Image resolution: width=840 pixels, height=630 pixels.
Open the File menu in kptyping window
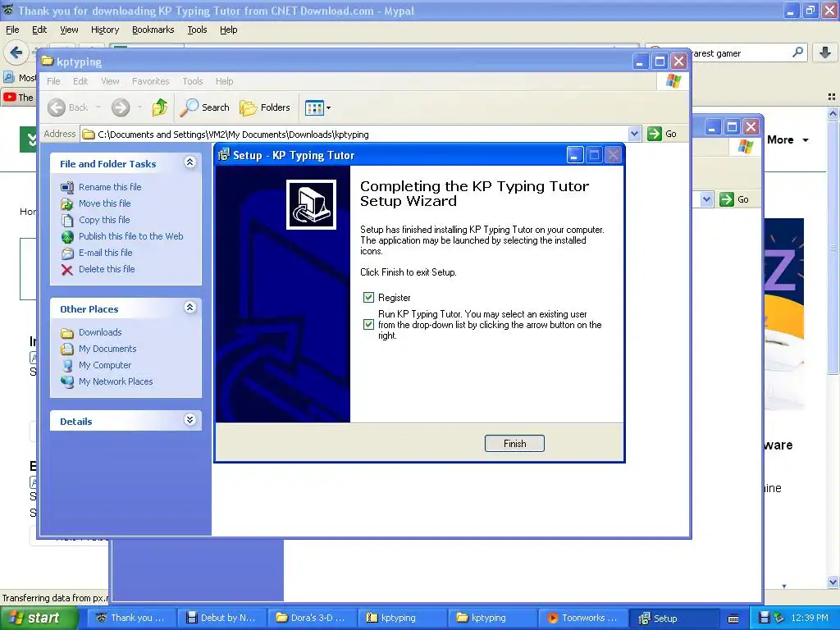coord(53,81)
